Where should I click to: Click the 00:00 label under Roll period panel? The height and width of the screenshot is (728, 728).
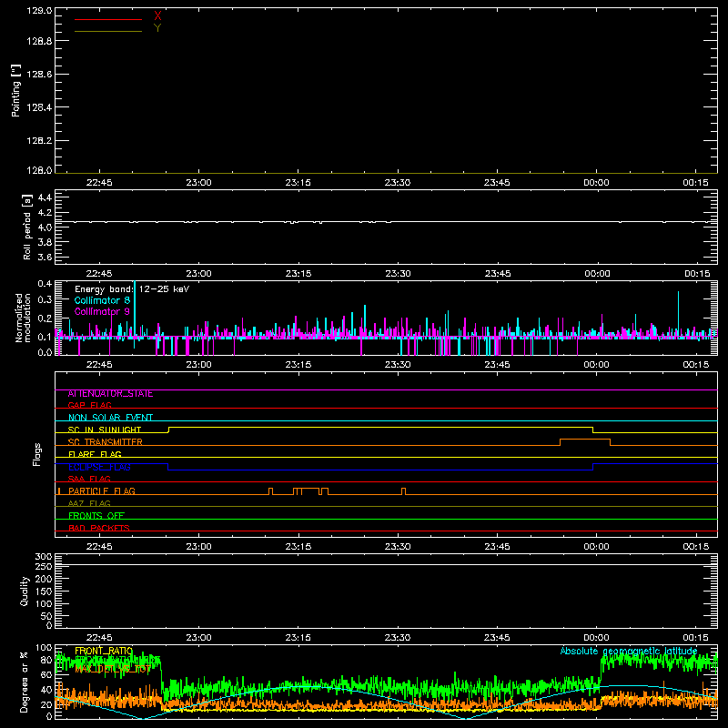point(597,274)
